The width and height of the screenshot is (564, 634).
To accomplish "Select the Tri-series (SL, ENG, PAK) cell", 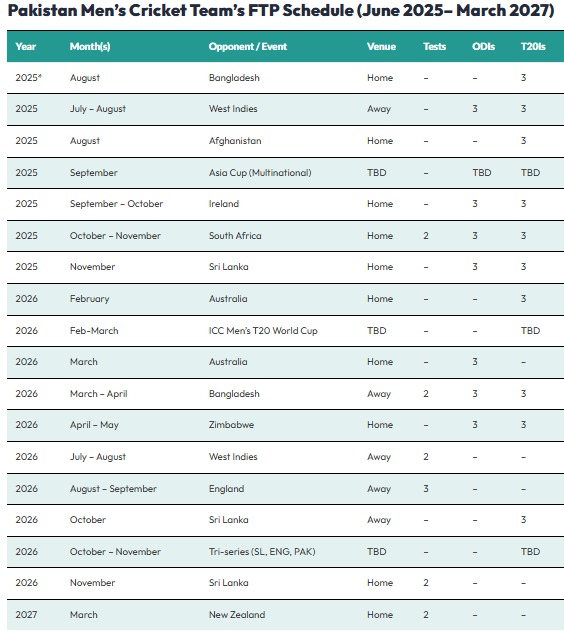I will [262, 552].
